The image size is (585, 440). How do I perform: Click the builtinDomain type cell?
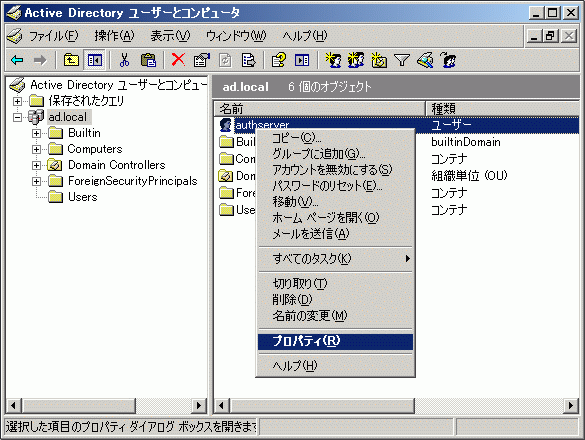pyautogui.click(x=466, y=142)
